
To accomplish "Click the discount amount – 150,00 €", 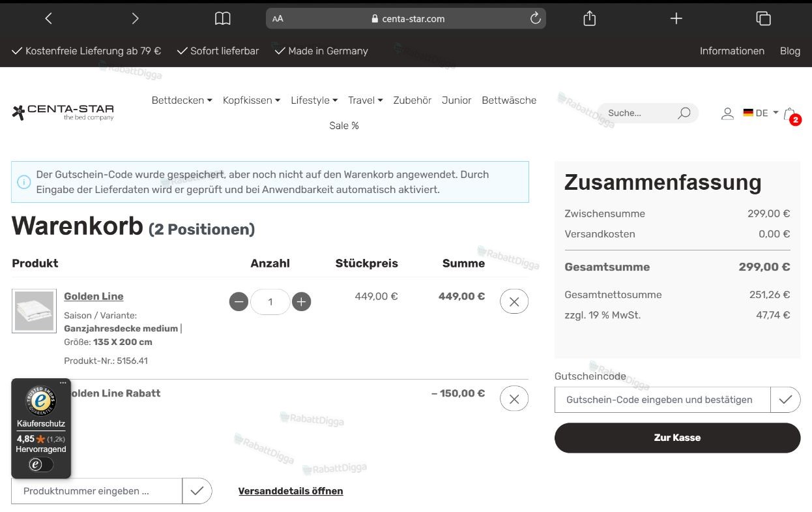I will [x=458, y=393].
